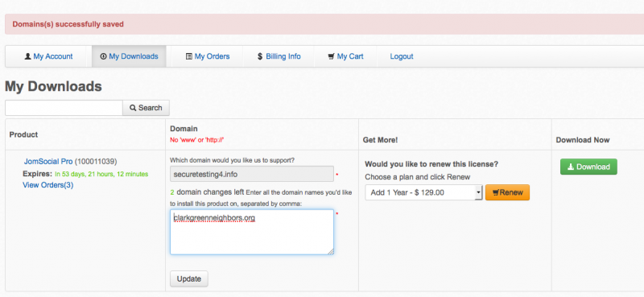
Task: Click Choose a plan and click Renew text
Action: coord(418,177)
